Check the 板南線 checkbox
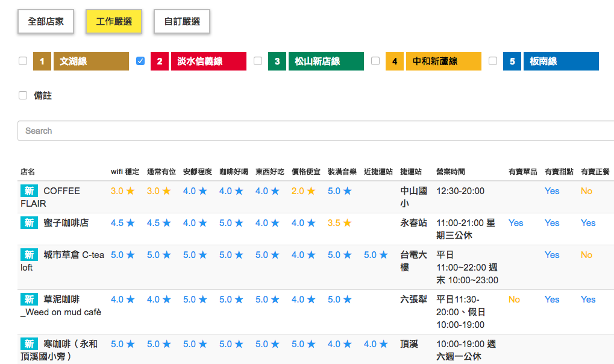The image size is (614, 364). coord(493,61)
